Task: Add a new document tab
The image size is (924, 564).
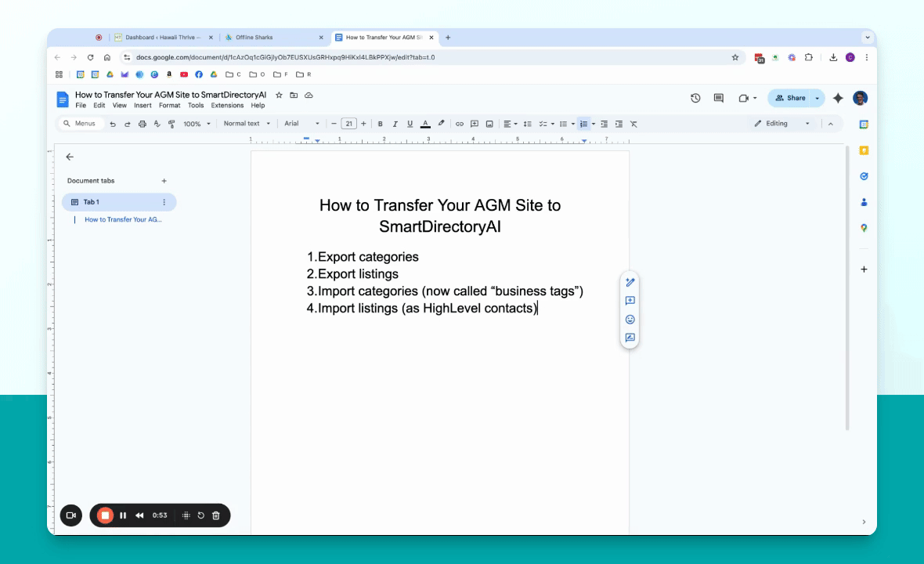Action: [164, 181]
